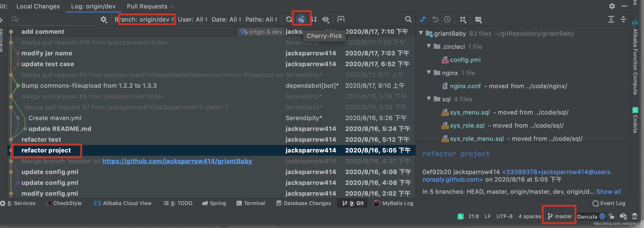This screenshot has width=644, height=228.
Task: Open Paths: All filter dropdown
Action: point(261,19)
